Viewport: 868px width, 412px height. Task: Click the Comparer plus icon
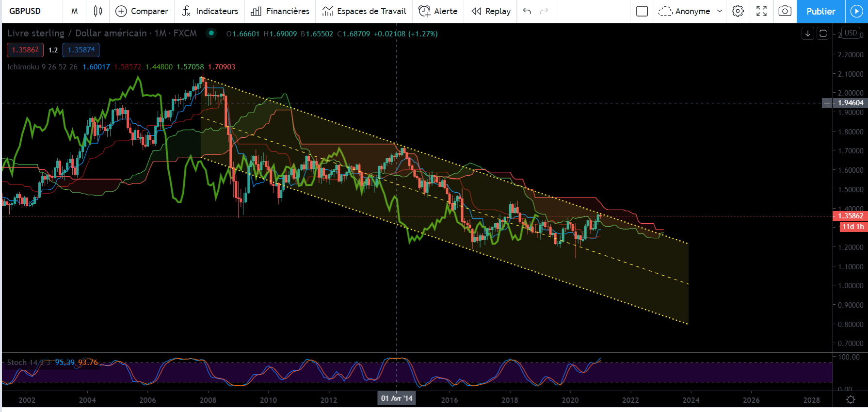click(x=121, y=11)
